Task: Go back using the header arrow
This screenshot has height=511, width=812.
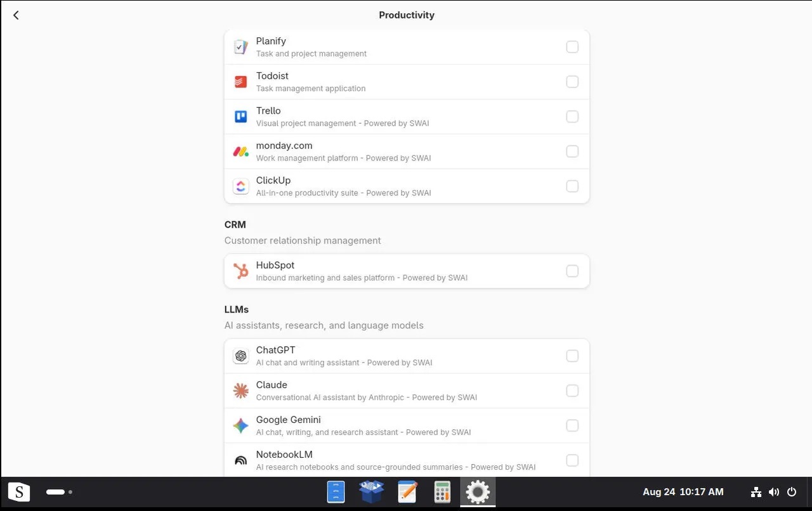Action: (16, 15)
